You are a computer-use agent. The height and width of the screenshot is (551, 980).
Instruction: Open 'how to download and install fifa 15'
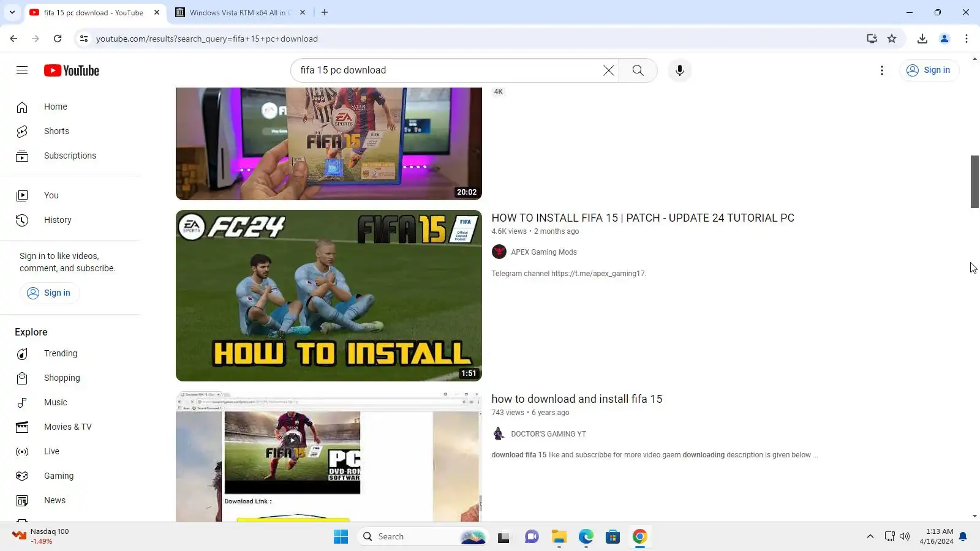[x=576, y=399]
